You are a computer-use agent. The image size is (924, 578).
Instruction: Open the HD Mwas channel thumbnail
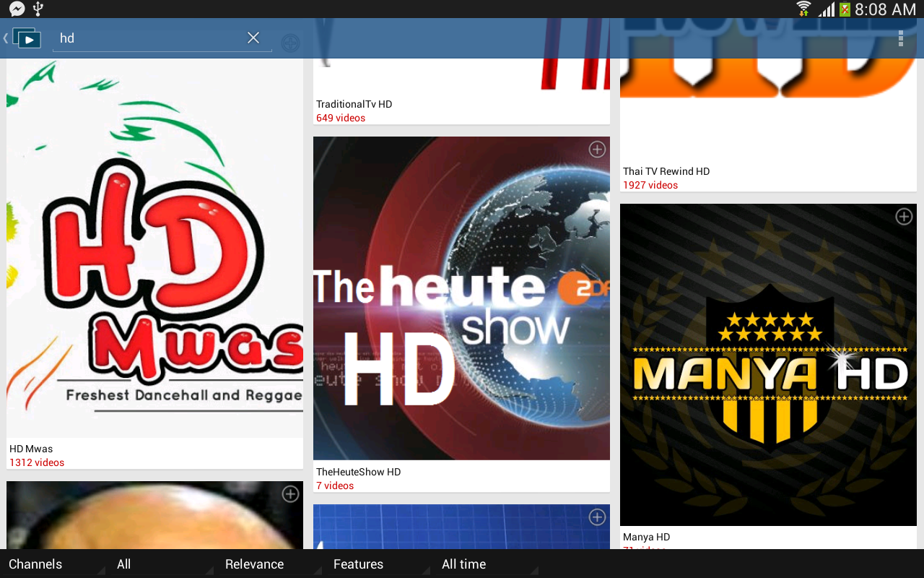(x=155, y=248)
